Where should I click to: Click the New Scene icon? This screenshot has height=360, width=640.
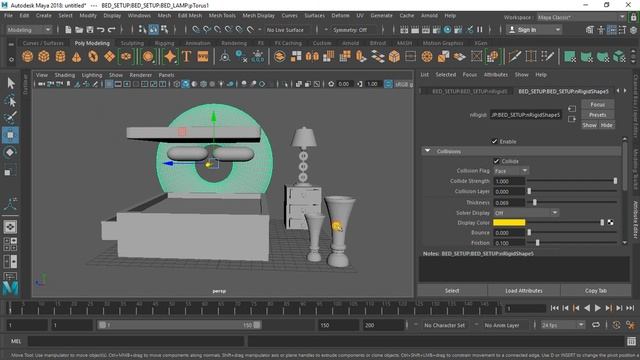pyautogui.click(x=68, y=29)
